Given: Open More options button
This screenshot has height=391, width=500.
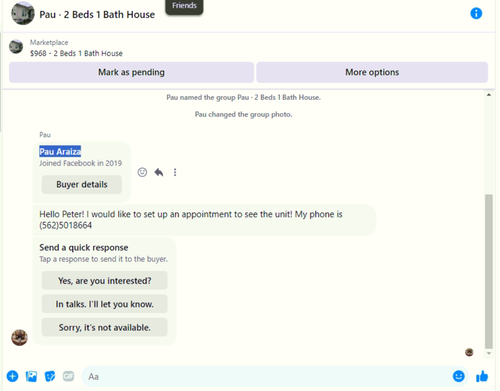Looking at the screenshot, I should click(372, 72).
